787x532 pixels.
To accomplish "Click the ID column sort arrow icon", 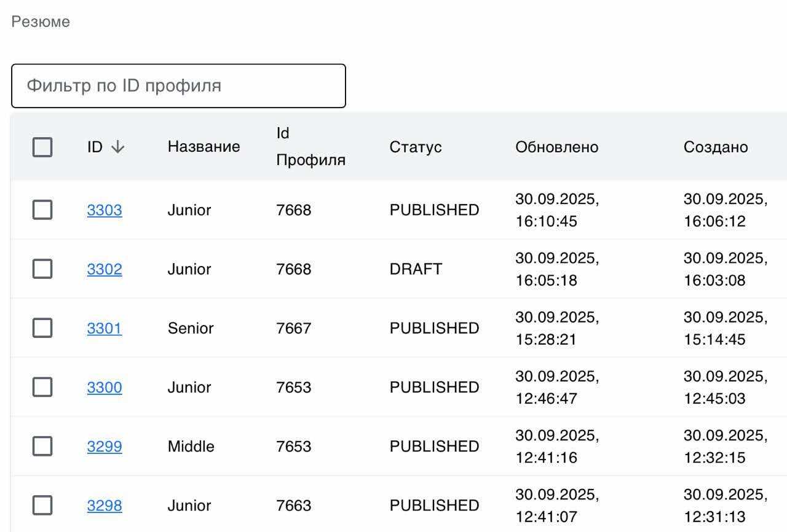I will pyautogui.click(x=117, y=147).
